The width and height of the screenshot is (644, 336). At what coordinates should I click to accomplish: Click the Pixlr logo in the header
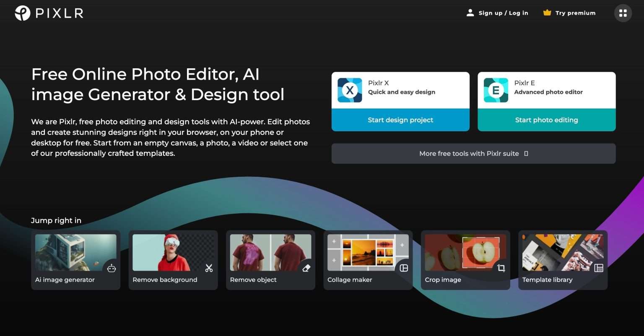click(48, 13)
